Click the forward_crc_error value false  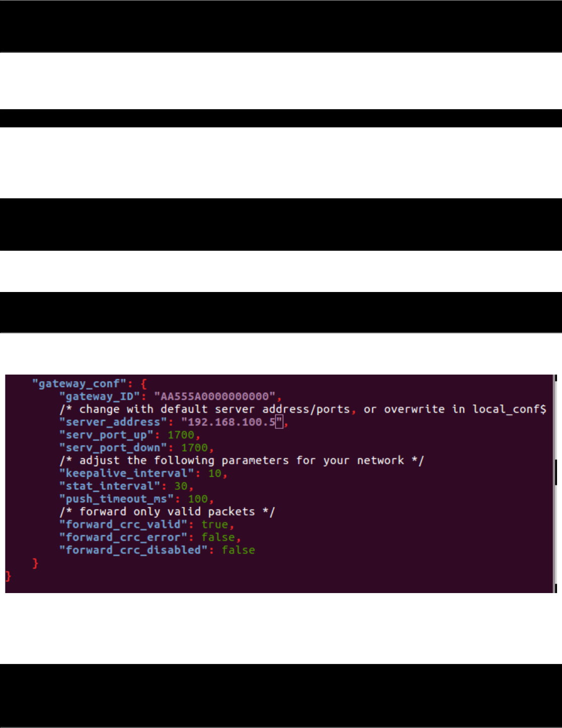point(218,537)
